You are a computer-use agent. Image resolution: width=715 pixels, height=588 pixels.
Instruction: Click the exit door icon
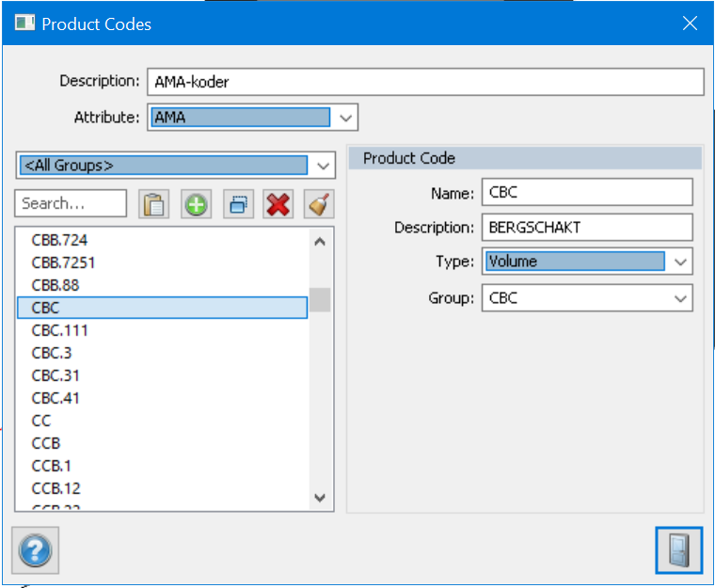point(678,550)
